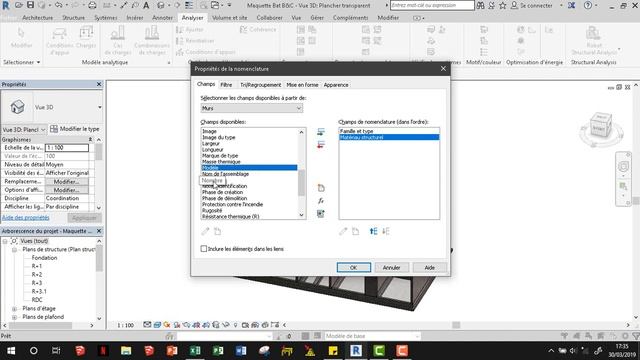640x360 pixels.
Task: Click the Champs disponibles list scrollbar thumb
Action: 301,182
